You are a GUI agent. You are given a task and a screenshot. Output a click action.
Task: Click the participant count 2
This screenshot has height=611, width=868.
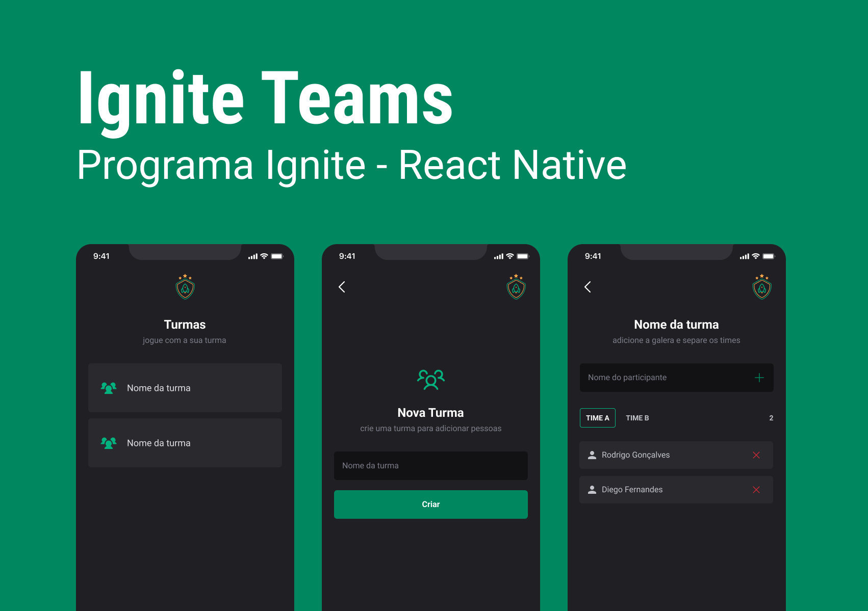click(x=771, y=418)
